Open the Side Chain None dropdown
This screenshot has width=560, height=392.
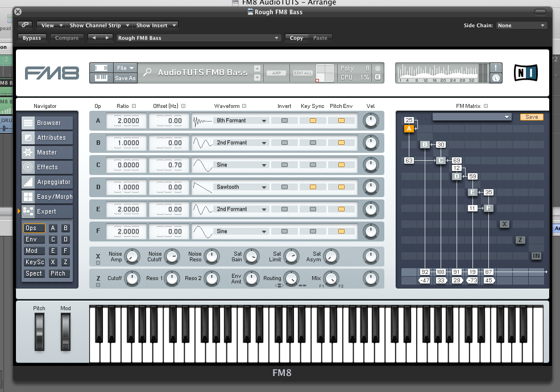coord(521,26)
